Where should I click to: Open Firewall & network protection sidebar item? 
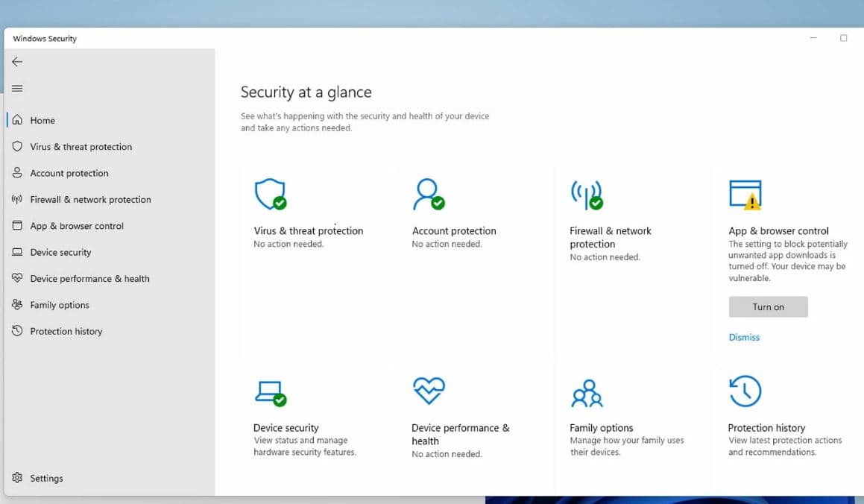pyautogui.click(x=90, y=200)
